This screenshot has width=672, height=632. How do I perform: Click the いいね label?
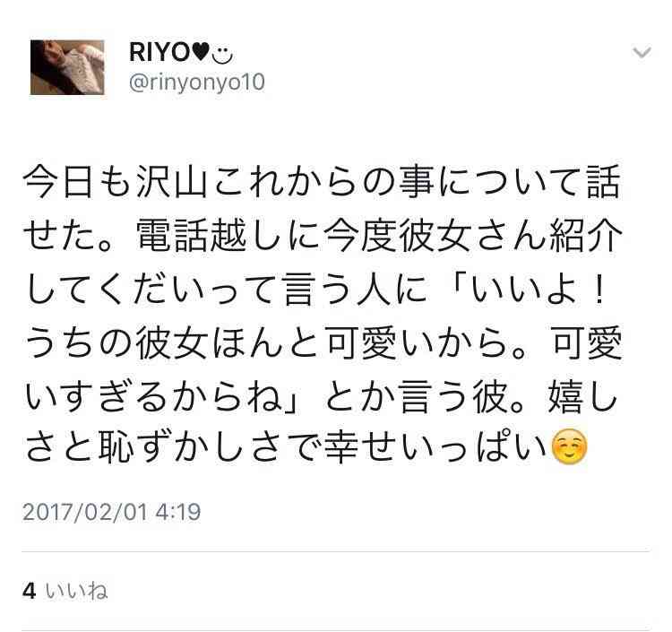click(76, 591)
